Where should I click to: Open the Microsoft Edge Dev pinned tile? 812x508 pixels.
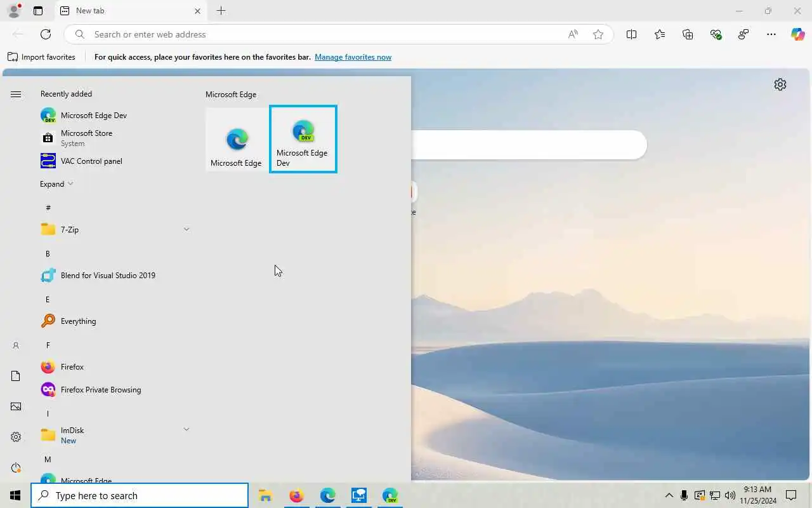[303, 139]
